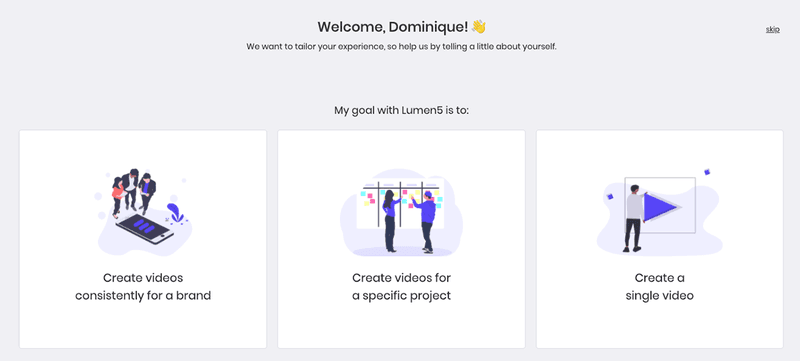800x361 pixels.
Task: Click 'My goal with Lumen5 is to:' text
Action: tap(402, 110)
